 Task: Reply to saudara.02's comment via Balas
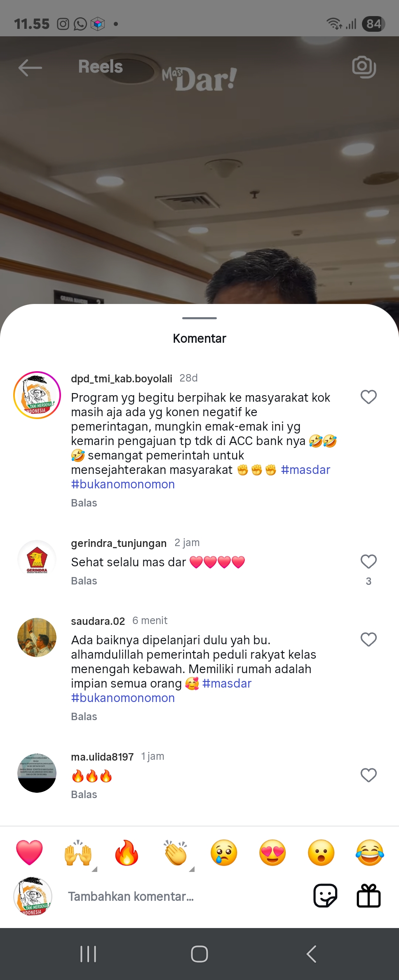[84, 716]
